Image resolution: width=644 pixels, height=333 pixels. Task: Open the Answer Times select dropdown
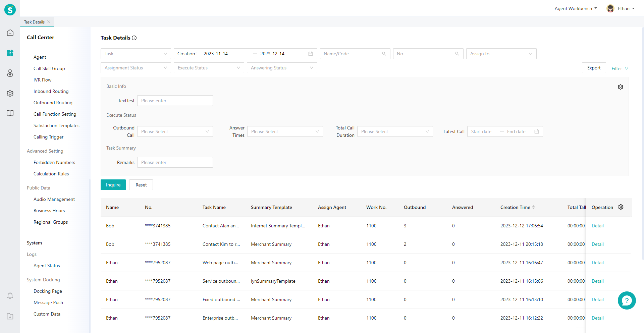coord(285,131)
